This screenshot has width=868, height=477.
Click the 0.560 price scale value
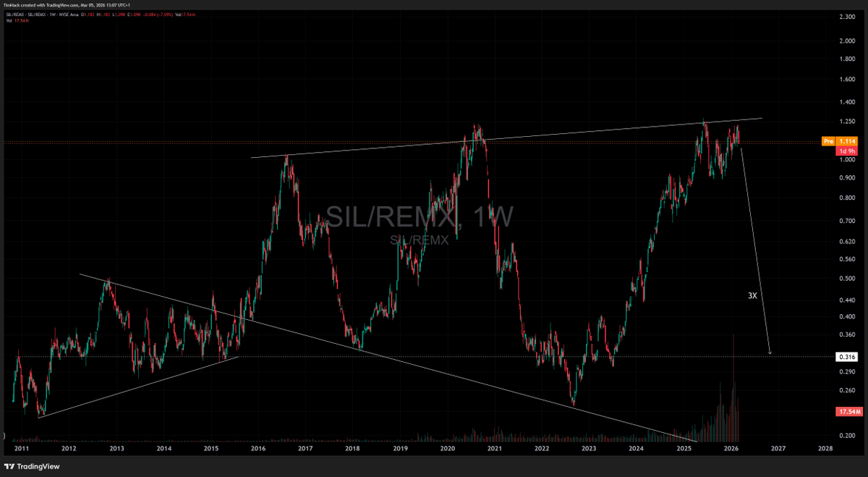(847, 258)
